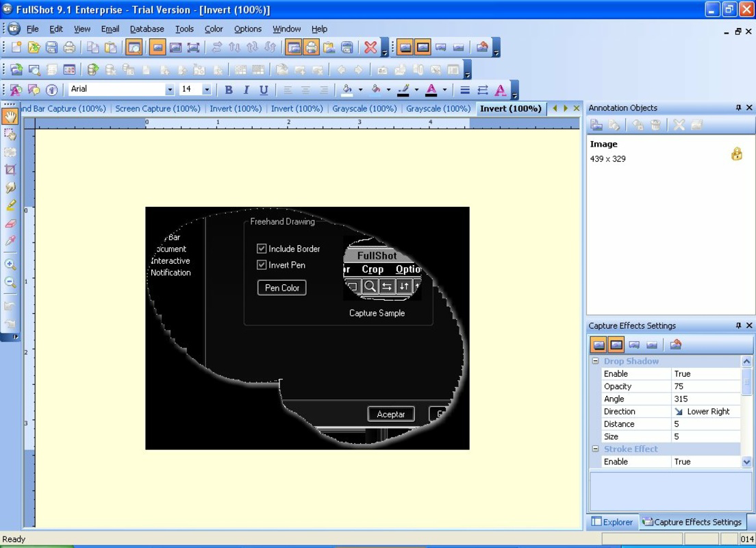The height and width of the screenshot is (548, 756).
Task: Click the Print icon in top toolbar
Action: pos(69,47)
